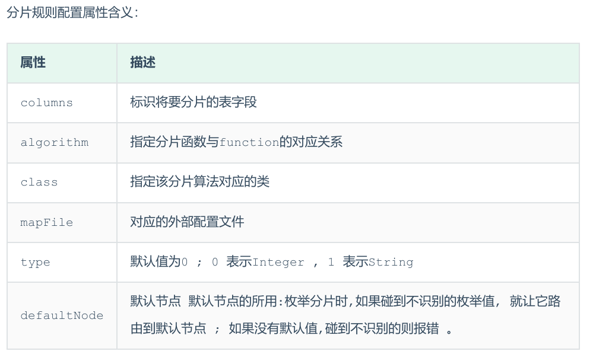
Task: Select the algorithm attribute cell
Action: pyautogui.click(x=54, y=142)
